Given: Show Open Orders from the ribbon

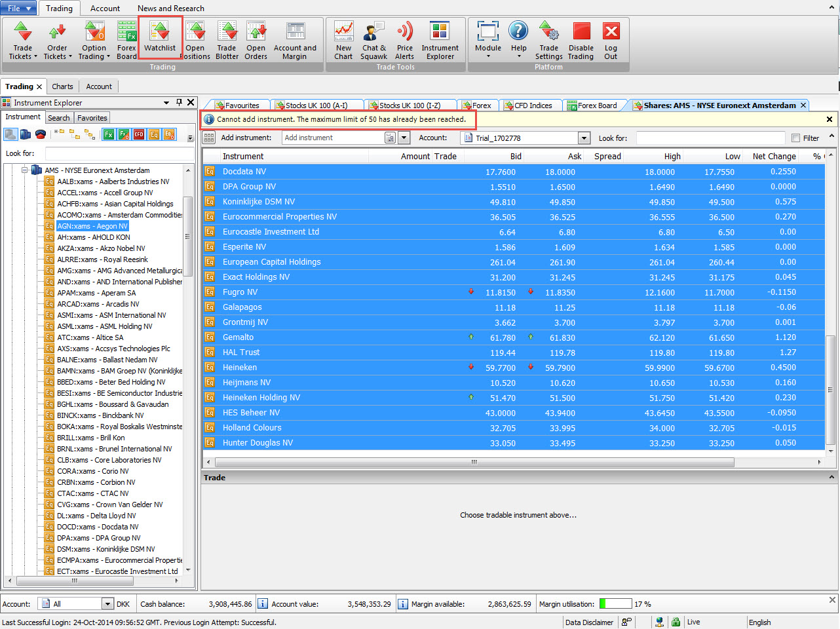Looking at the screenshot, I should coord(256,41).
